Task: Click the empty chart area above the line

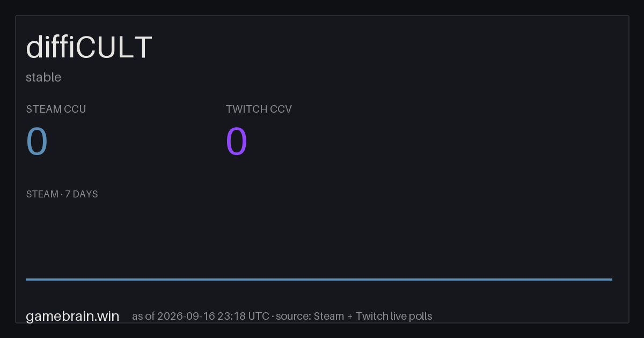Action: pyautogui.click(x=319, y=239)
